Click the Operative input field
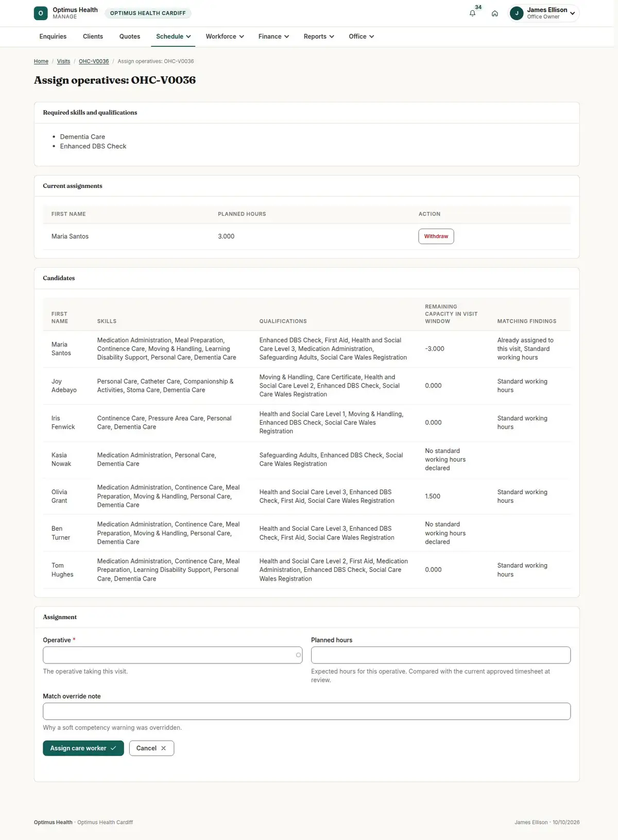 coord(173,655)
